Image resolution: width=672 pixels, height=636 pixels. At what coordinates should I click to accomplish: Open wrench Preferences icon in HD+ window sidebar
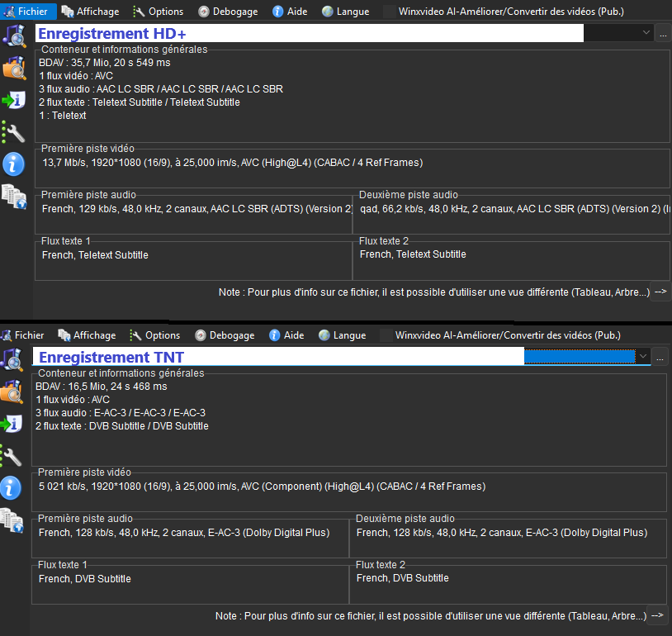pos(14,132)
